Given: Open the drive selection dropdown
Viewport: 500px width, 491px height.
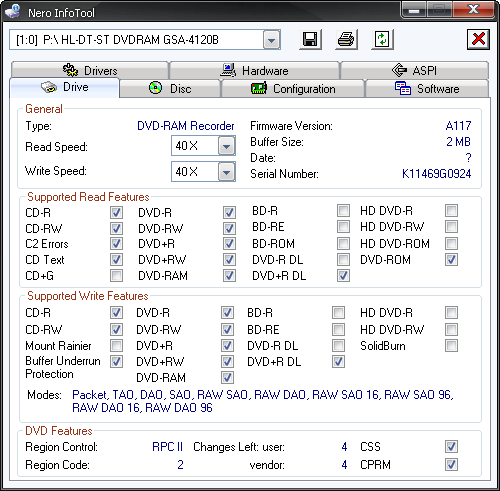Looking at the screenshot, I should pyautogui.click(x=272, y=40).
